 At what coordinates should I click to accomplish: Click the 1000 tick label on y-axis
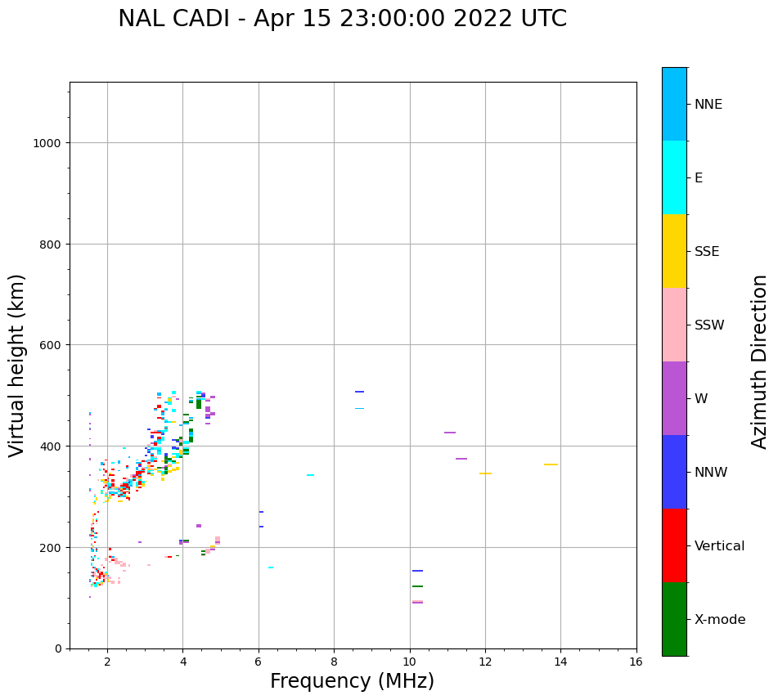[47, 143]
